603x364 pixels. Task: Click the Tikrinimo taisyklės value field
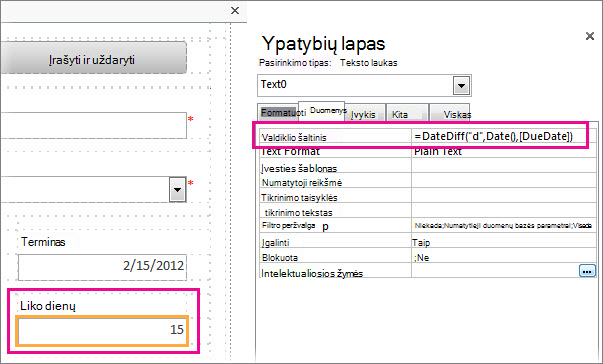tap(504, 196)
